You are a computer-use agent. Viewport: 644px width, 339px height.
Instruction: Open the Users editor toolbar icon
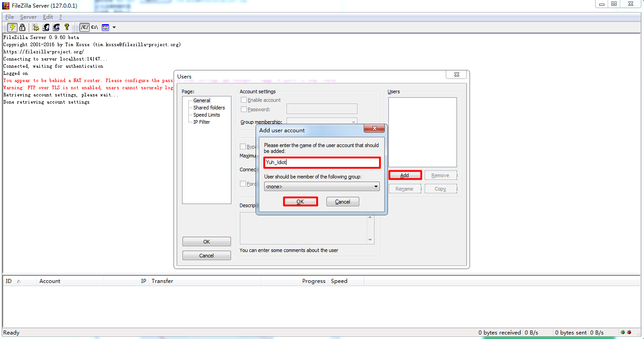46,27
